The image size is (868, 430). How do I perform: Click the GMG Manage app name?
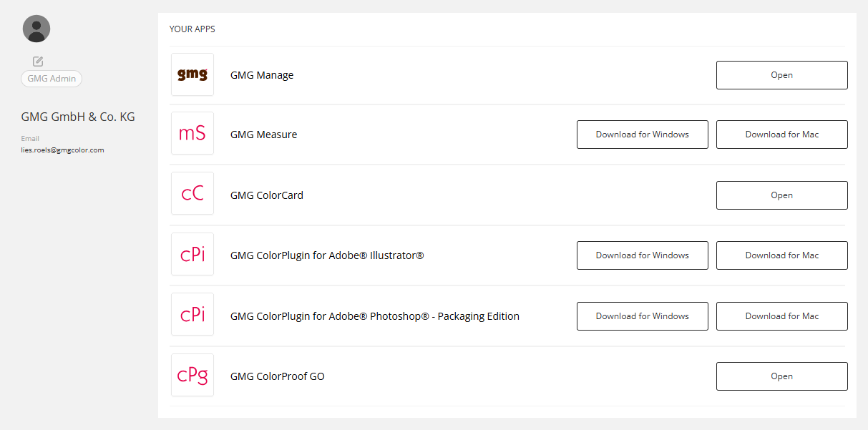(262, 75)
